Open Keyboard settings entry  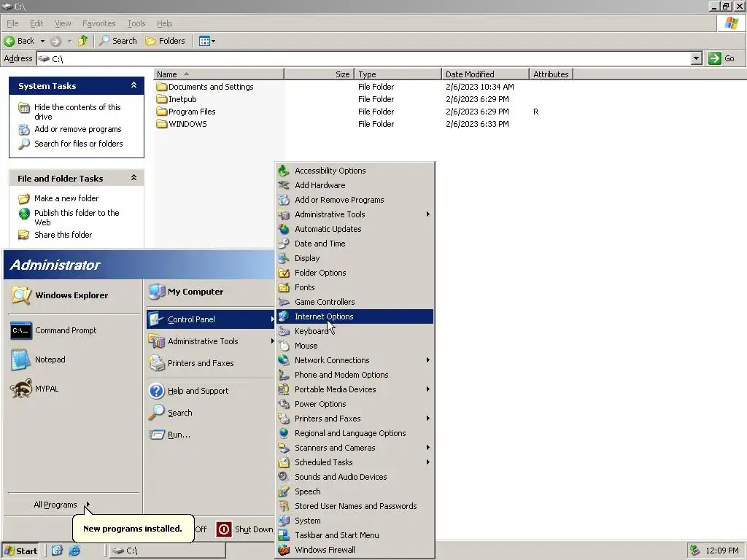pyautogui.click(x=355, y=331)
